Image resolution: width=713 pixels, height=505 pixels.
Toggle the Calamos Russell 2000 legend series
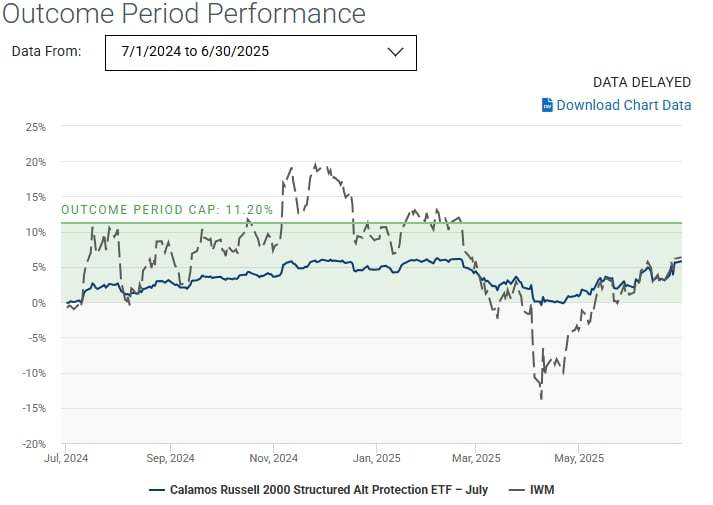(328, 490)
